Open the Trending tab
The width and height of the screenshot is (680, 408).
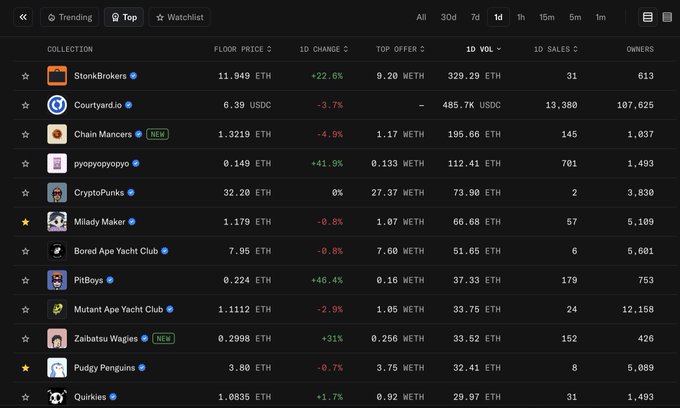(70, 17)
